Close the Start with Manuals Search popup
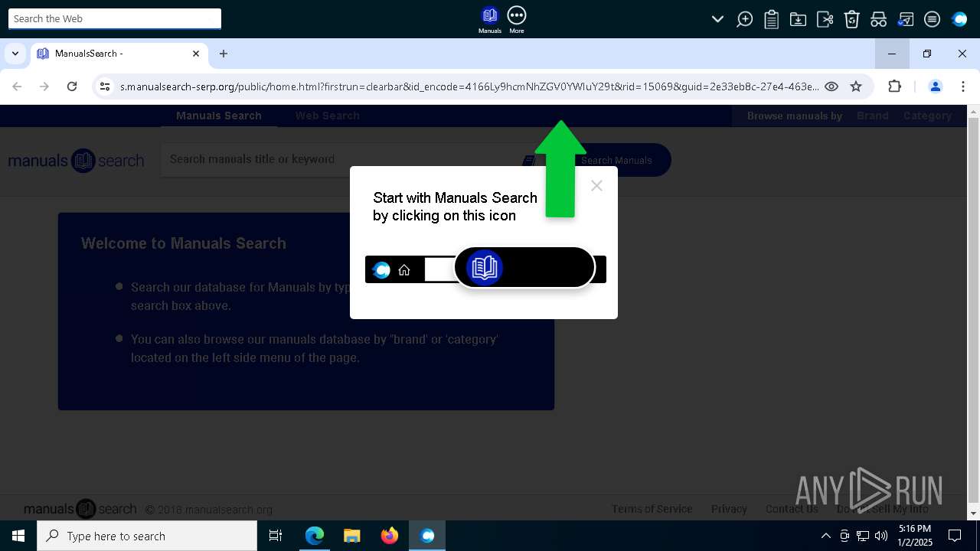 click(597, 186)
